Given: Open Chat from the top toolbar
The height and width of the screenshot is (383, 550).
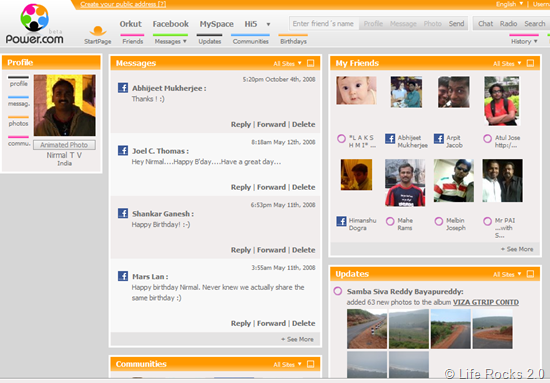Looking at the screenshot, I should (485, 23).
